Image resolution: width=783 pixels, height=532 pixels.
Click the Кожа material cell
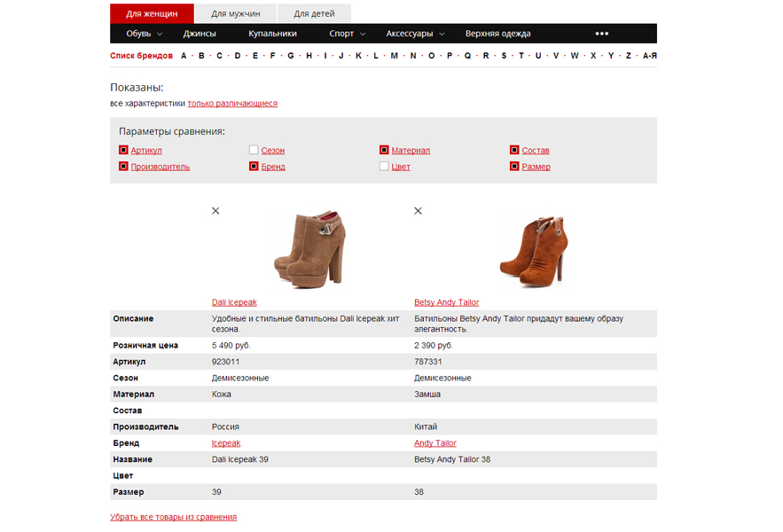221,395
